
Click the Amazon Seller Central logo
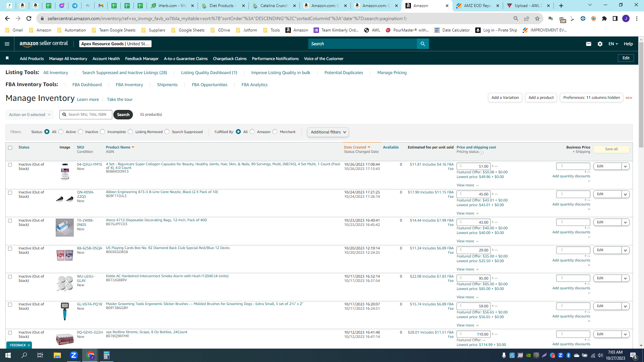click(x=44, y=44)
